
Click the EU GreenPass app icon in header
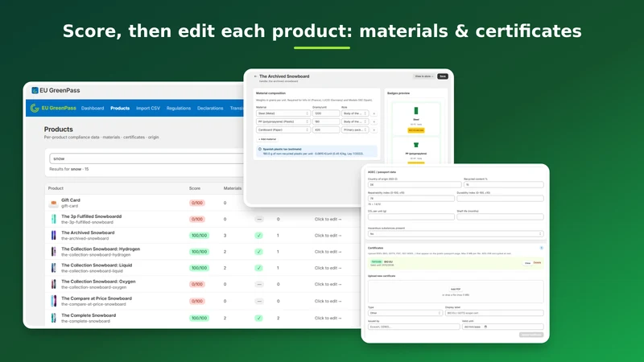click(x=35, y=90)
